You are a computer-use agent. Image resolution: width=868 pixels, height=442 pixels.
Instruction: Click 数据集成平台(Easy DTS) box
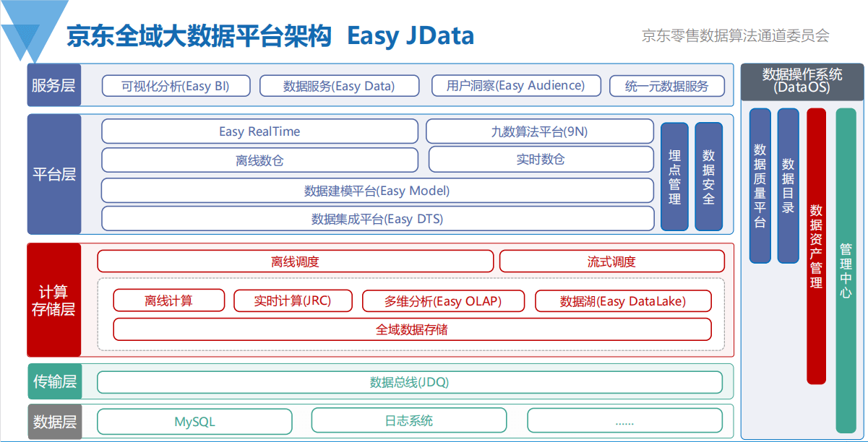coord(377,219)
